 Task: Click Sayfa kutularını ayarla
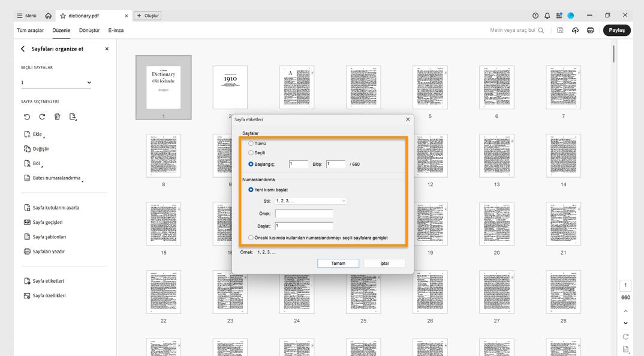[x=52, y=208]
